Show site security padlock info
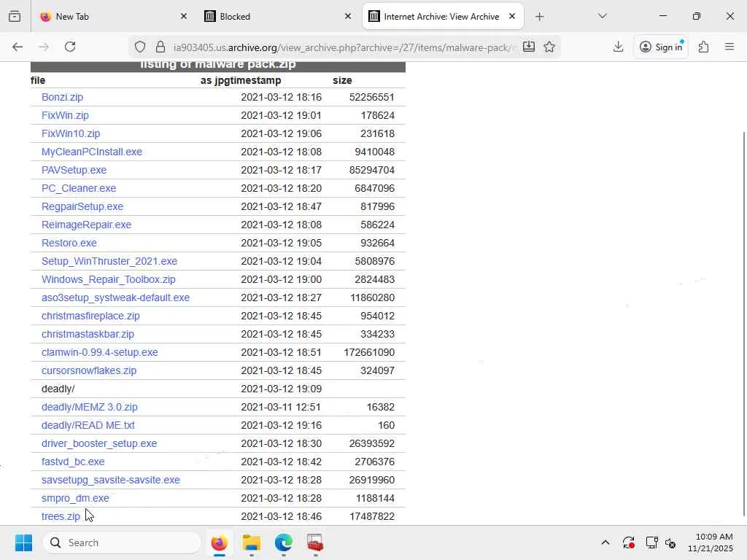 tap(160, 47)
